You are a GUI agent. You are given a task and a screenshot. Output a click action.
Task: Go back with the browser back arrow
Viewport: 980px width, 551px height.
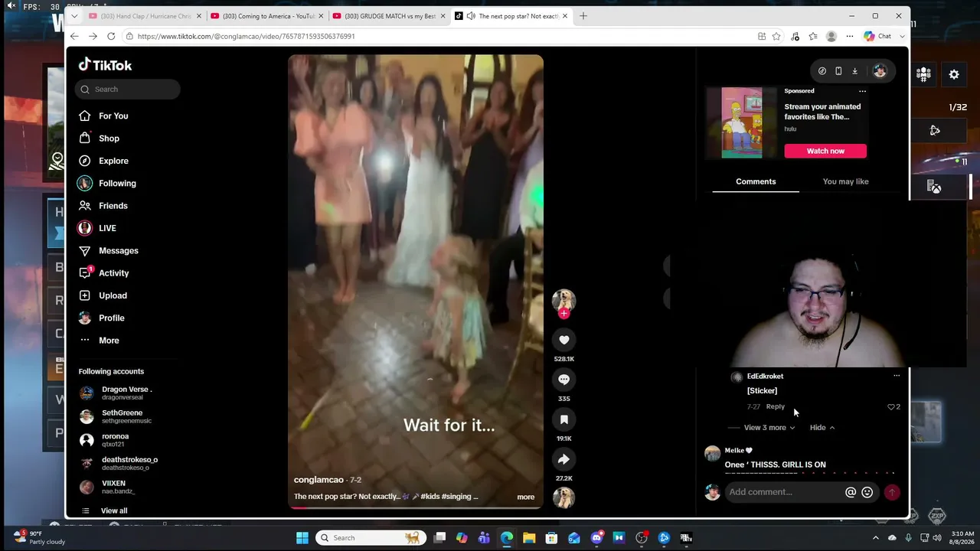point(74,36)
